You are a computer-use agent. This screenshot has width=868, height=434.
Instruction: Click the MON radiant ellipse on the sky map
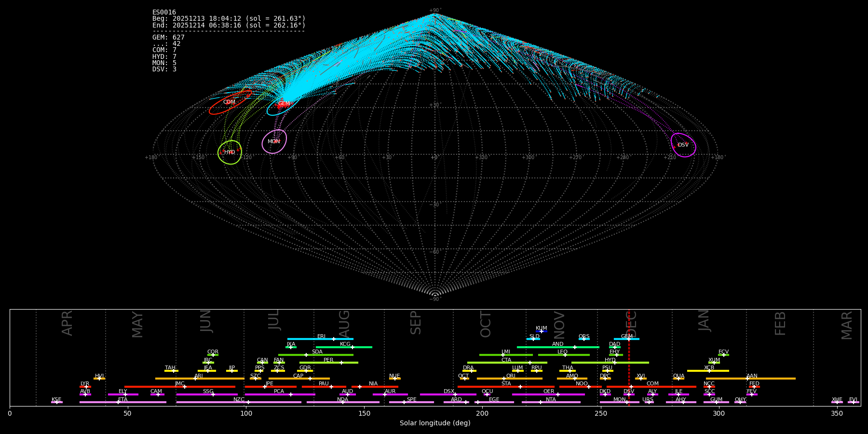[x=274, y=141]
